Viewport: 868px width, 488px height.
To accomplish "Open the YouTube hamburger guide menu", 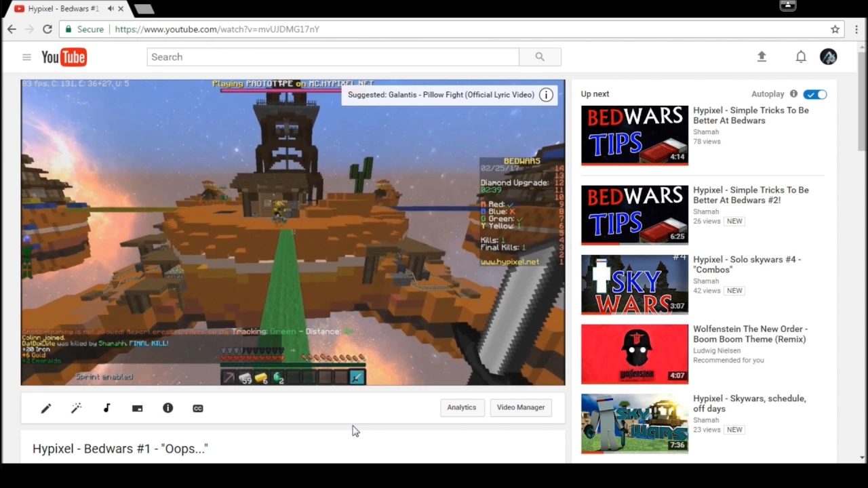I will (26, 57).
